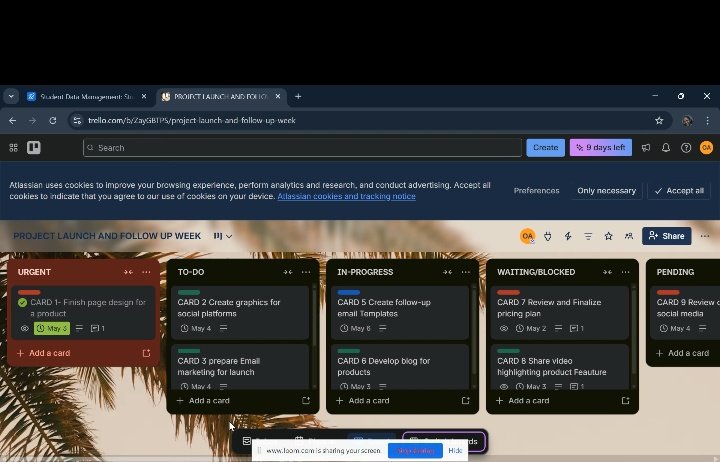720x462 pixels.
Task: Collapse the WAITING/BLOCKED list
Action: [608, 272]
